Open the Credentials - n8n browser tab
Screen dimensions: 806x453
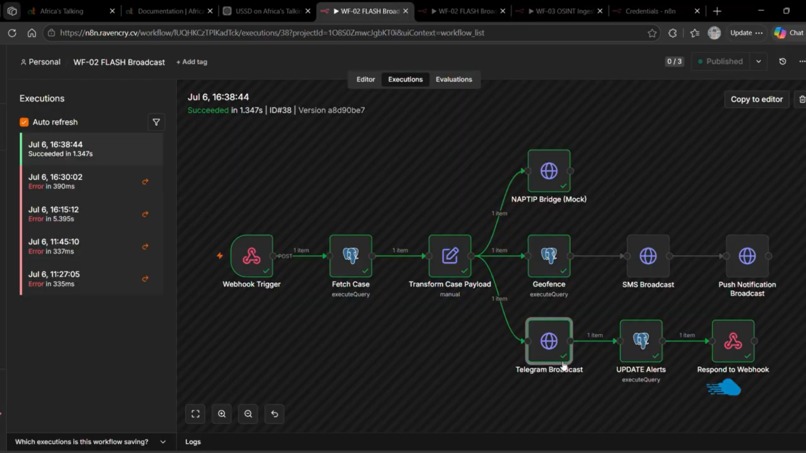[x=653, y=11]
